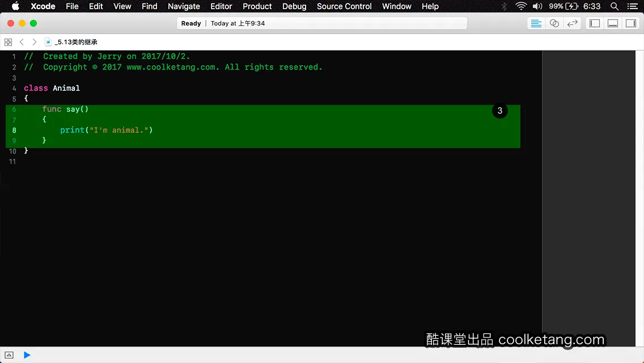Click the print statement on line 8
Screen dimensions: 644x363
click(x=107, y=130)
